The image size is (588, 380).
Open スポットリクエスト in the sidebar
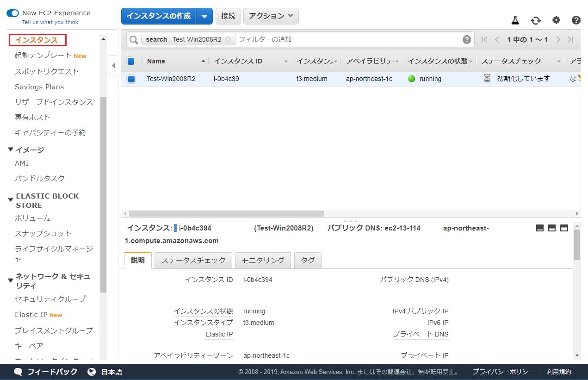pyautogui.click(x=47, y=71)
